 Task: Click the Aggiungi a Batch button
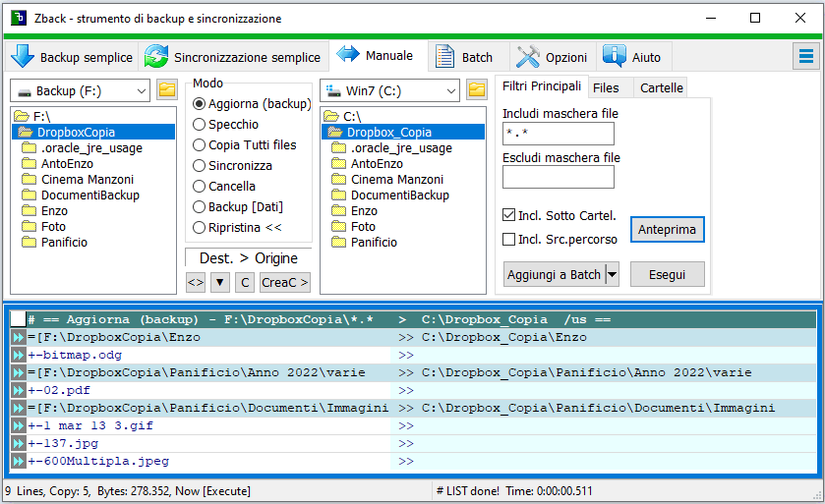pyautogui.click(x=554, y=274)
